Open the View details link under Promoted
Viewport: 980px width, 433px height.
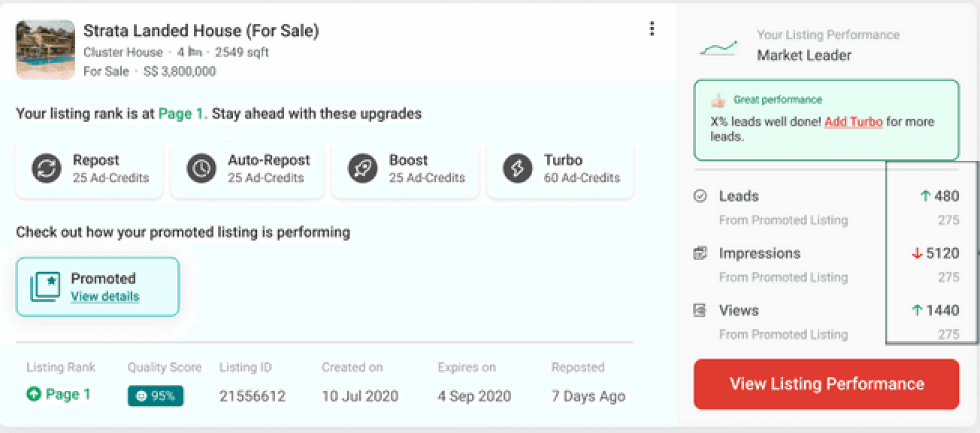coord(104,297)
